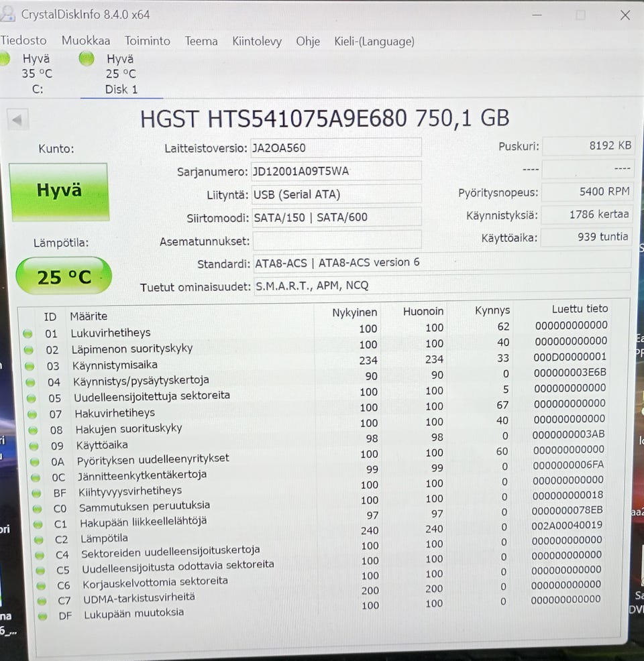
Task: Click the status dot for attribute 0A
Action: click(x=35, y=462)
